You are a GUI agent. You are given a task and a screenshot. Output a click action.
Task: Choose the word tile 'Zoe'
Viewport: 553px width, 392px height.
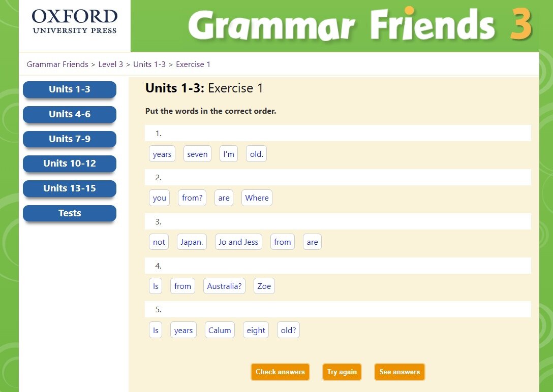click(264, 286)
